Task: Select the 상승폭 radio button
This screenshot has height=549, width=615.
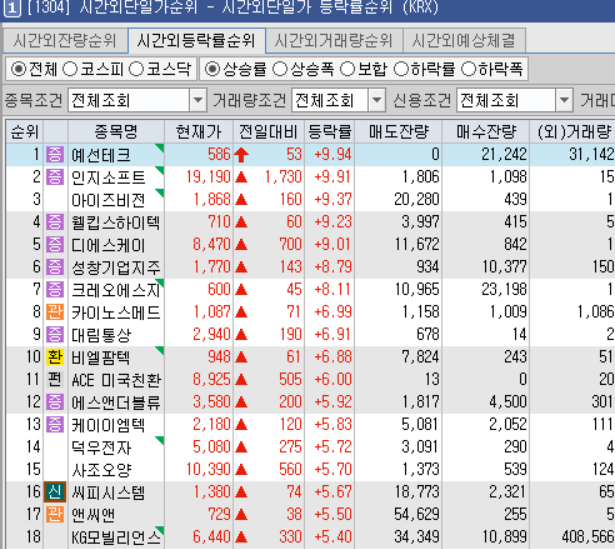Action: click(280, 69)
